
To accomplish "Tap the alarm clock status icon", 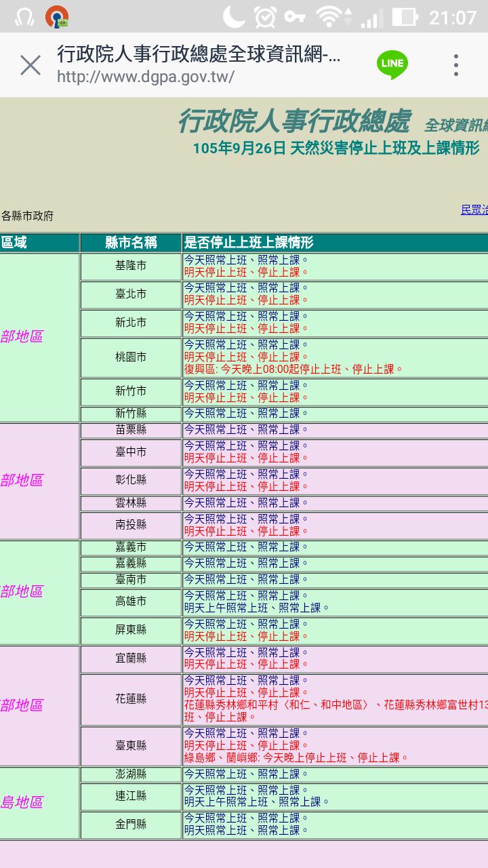I will [x=264, y=16].
